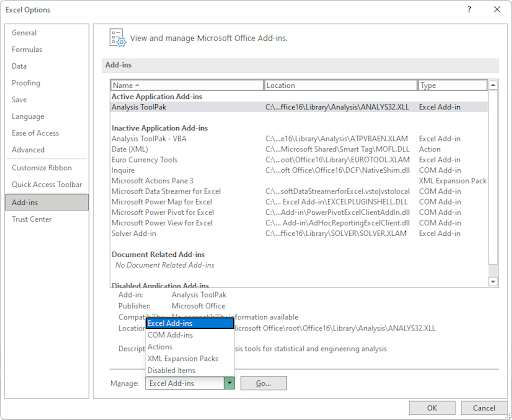Image resolution: width=512 pixels, height=420 pixels.
Task: Close the Excel Options dialog
Action: tap(497, 9)
